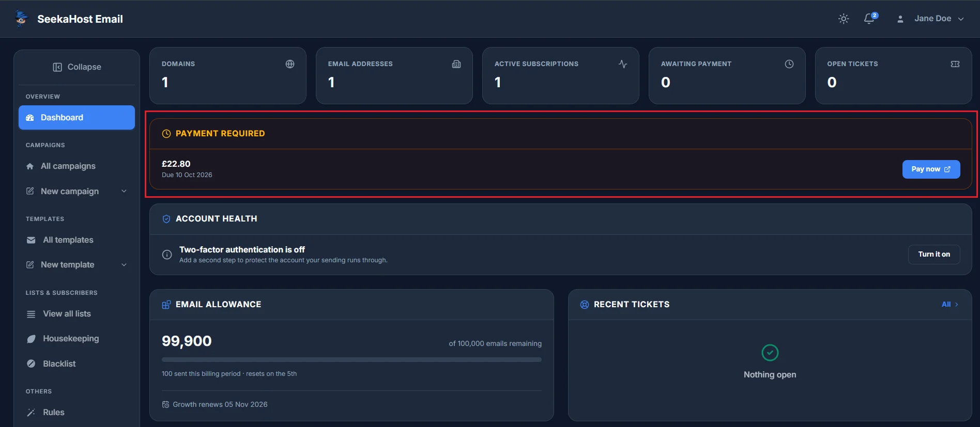The width and height of the screenshot is (980, 427).
Task: Click the activity pulse icon on Active Subscriptions
Action: [x=623, y=64]
